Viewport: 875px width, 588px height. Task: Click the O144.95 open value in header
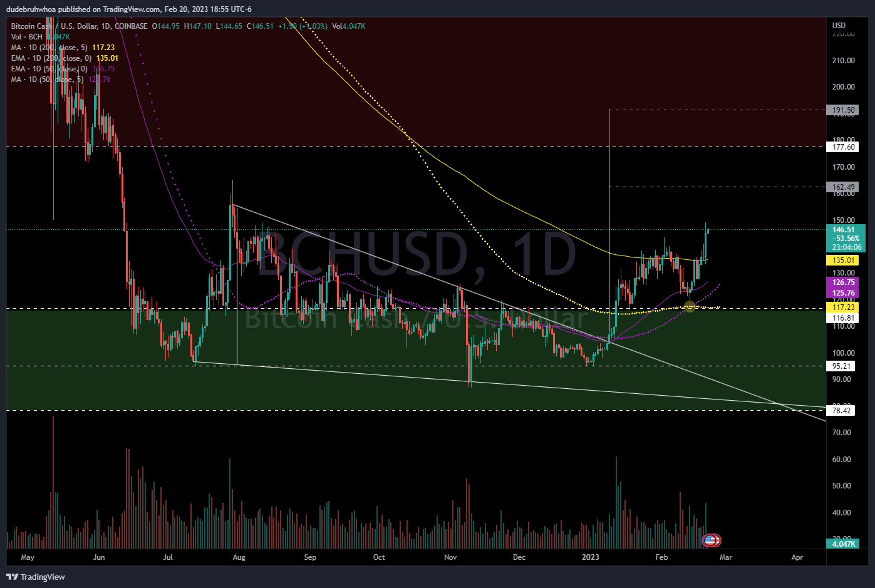tap(165, 26)
